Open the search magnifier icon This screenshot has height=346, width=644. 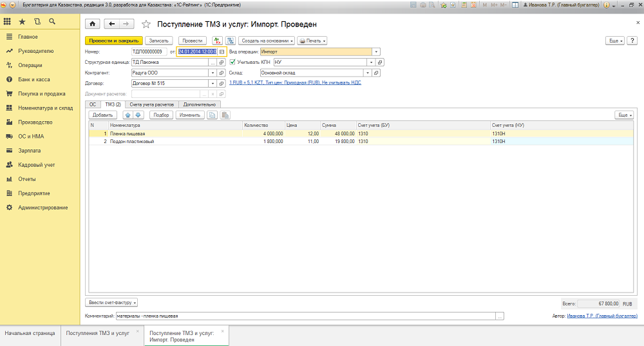(52, 21)
